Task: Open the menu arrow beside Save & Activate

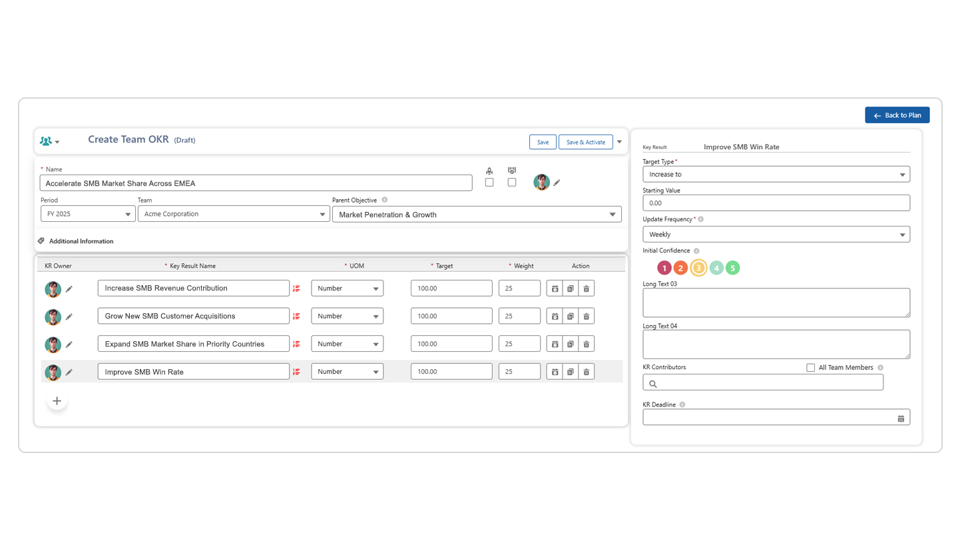Action: (x=619, y=142)
